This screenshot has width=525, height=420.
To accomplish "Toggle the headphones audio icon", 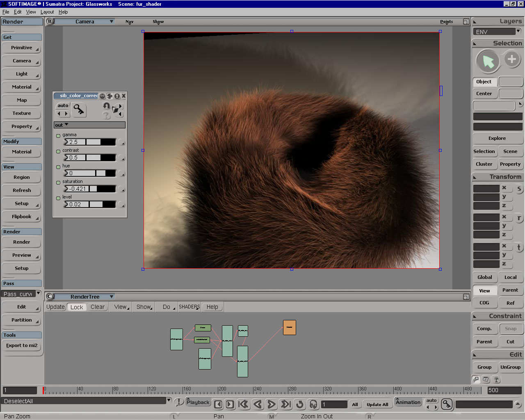I will point(313,404).
